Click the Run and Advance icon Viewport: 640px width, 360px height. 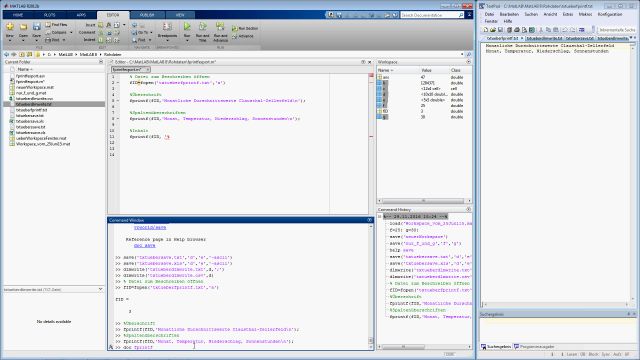tap(220, 27)
